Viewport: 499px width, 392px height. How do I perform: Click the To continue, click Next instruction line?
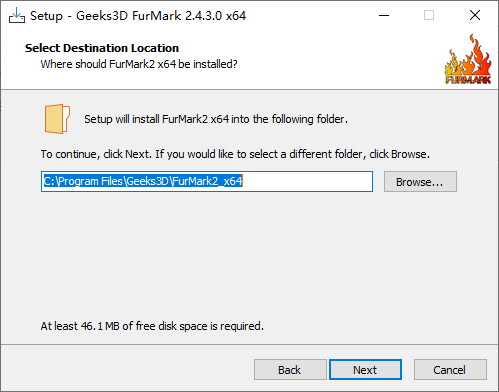point(235,154)
